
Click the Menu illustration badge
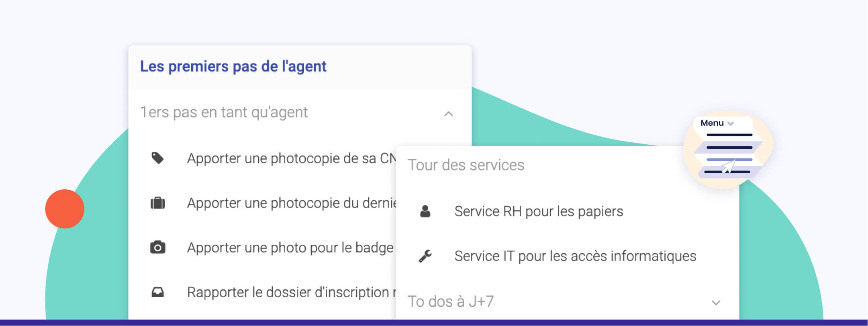tap(728, 150)
